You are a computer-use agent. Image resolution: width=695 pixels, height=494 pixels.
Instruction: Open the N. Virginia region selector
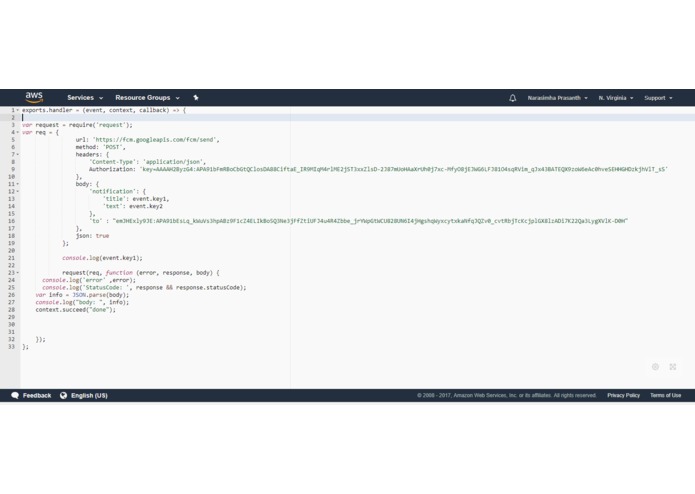616,98
